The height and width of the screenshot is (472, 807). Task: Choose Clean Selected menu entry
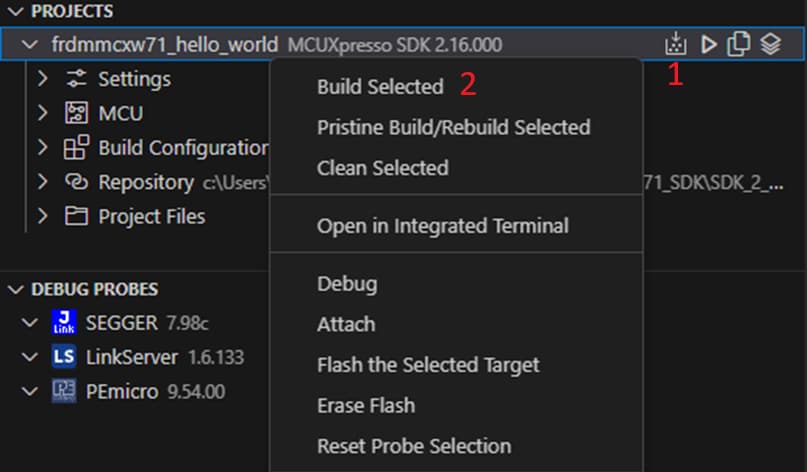382,168
